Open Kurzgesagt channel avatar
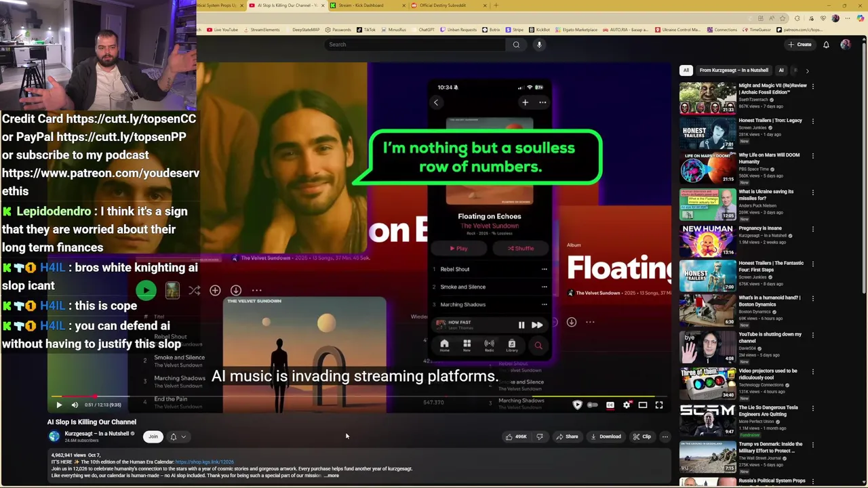Viewport: 868px width, 488px height. click(x=54, y=436)
